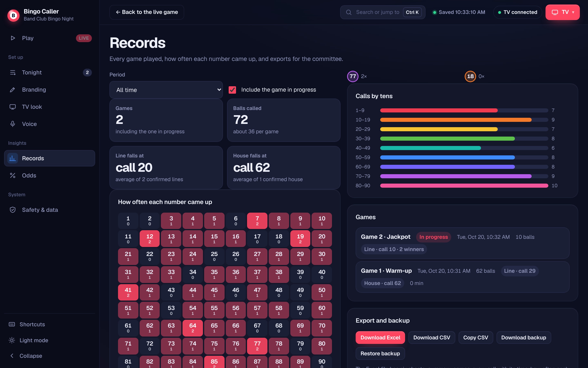Click the Shortcuts keyboard icon
Image resolution: width=588 pixels, height=368 pixels.
pos(12,324)
